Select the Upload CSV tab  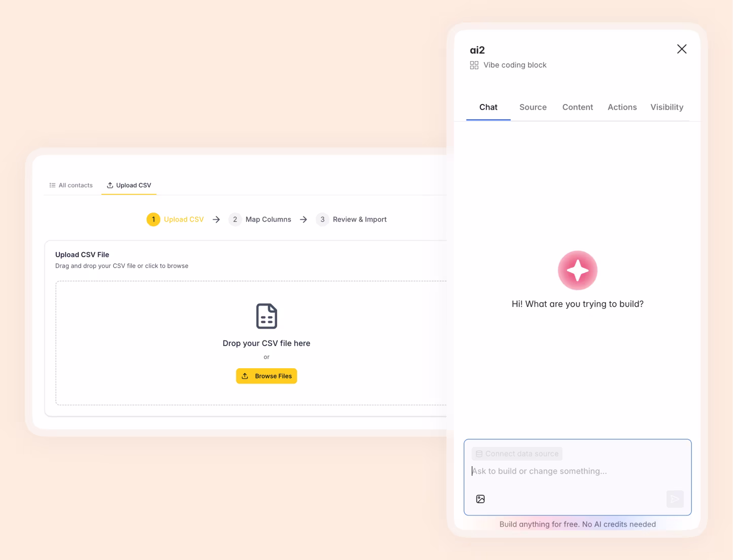tap(129, 185)
